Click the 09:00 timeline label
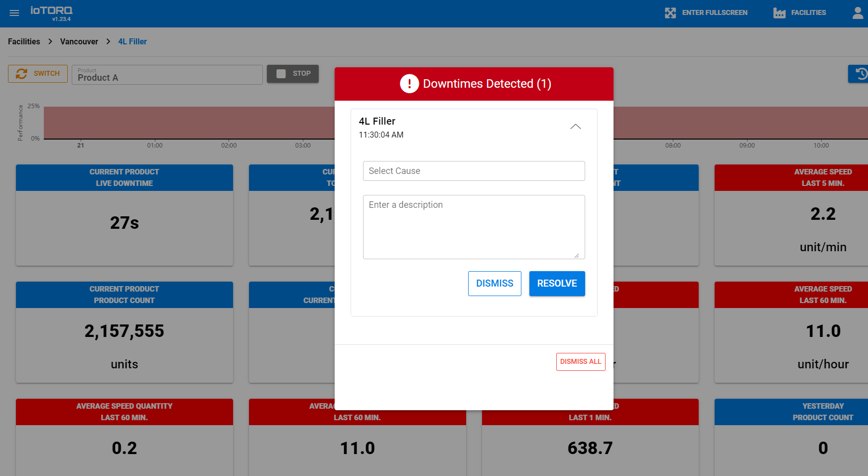The height and width of the screenshot is (476, 868). 747,146
